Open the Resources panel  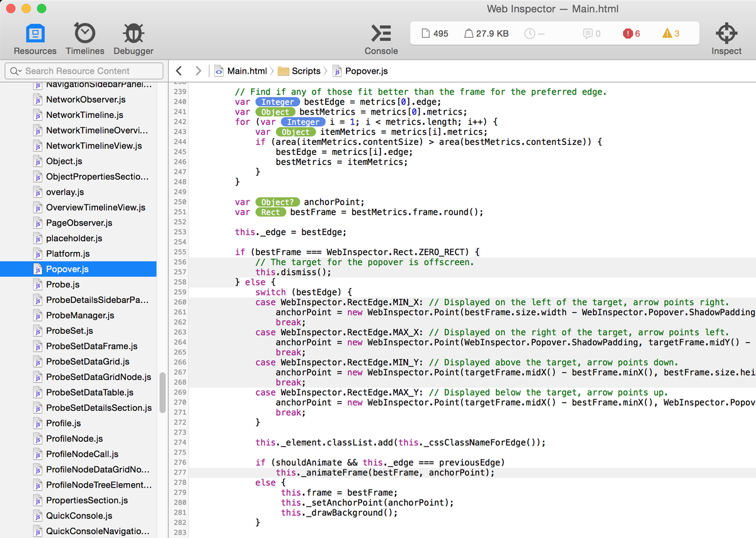(x=35, y=39)
